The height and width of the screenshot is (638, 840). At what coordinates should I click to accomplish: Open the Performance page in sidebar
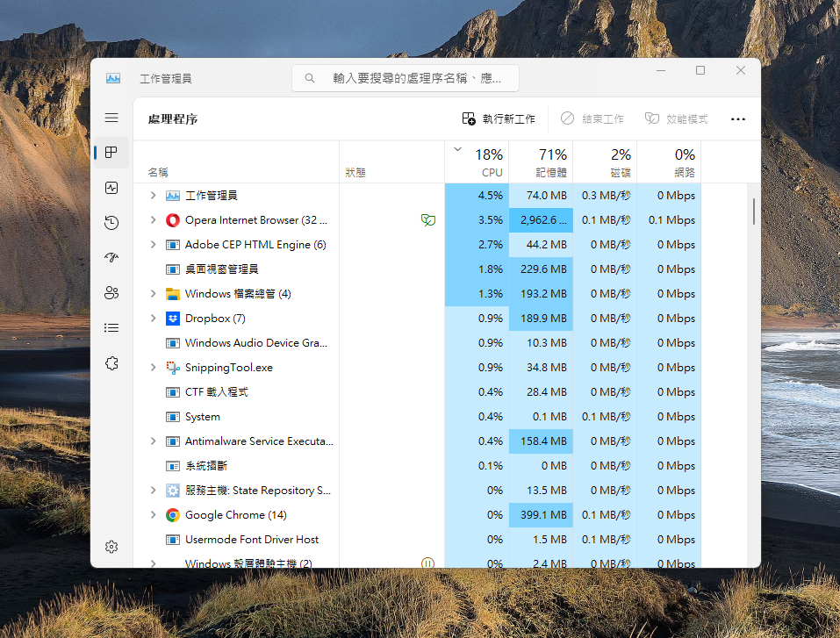111,188
